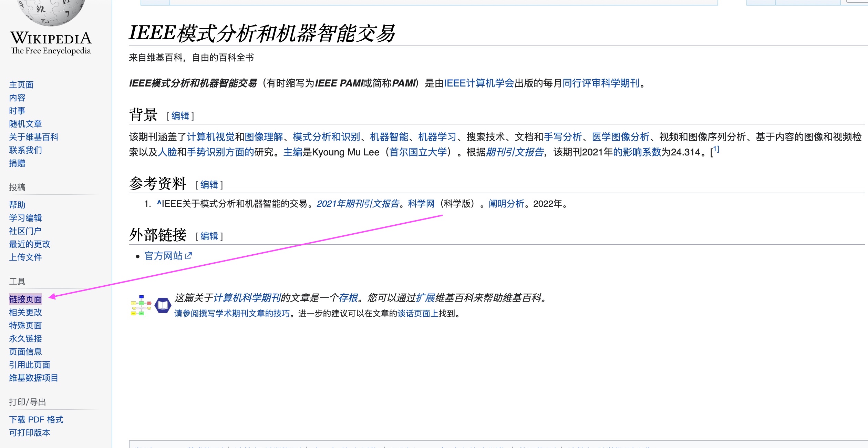
Task: Click the external link icon beside 官方网站
Action: pyautogui.click(x=188, y=256)
